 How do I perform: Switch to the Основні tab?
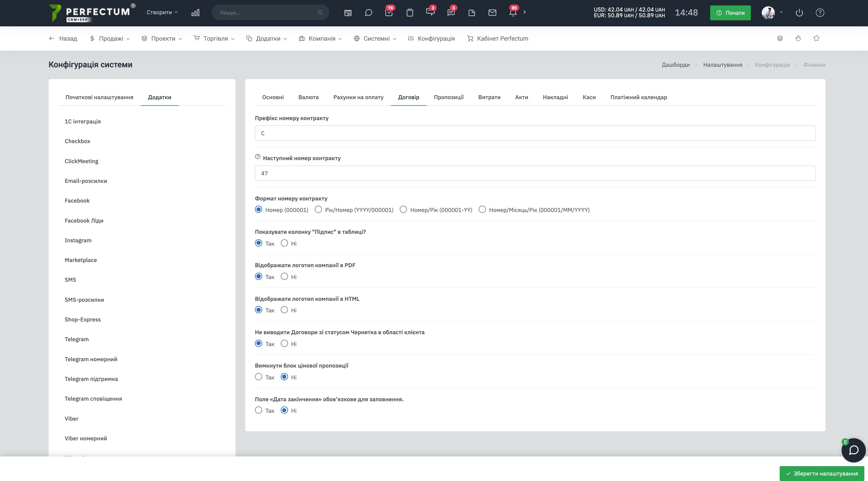(x=273, y=97)
